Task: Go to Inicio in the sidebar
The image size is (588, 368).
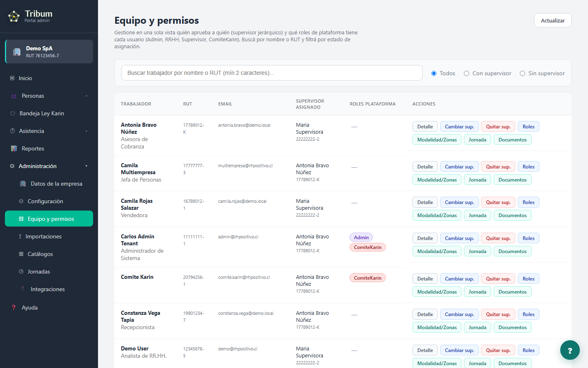Action: pyautogui.click(x=49, y=78)
